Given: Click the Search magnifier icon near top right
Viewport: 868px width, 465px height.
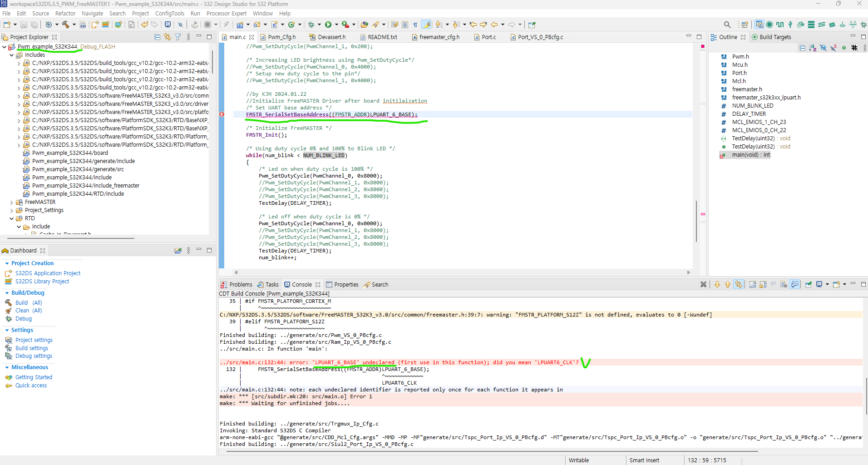Looking at the screenshot, I should tap(728, 25).
